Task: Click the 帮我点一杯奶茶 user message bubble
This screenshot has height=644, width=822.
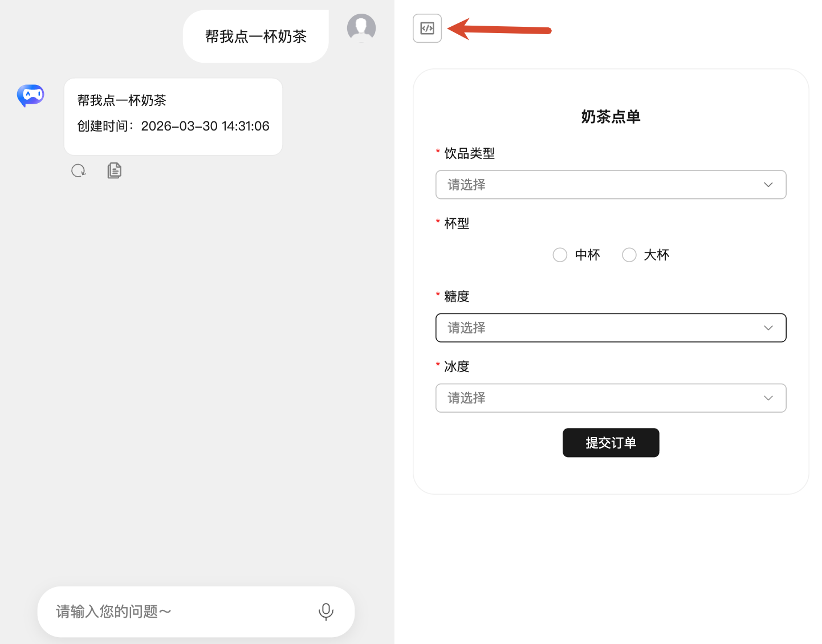Action: tap(255, 36)
